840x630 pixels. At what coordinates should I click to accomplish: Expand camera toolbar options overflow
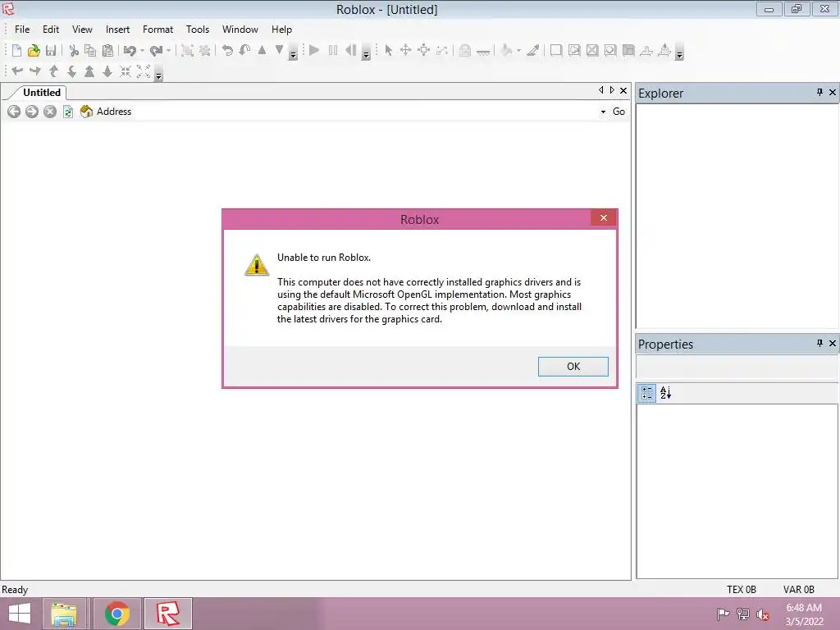click(x=158, y=75)
